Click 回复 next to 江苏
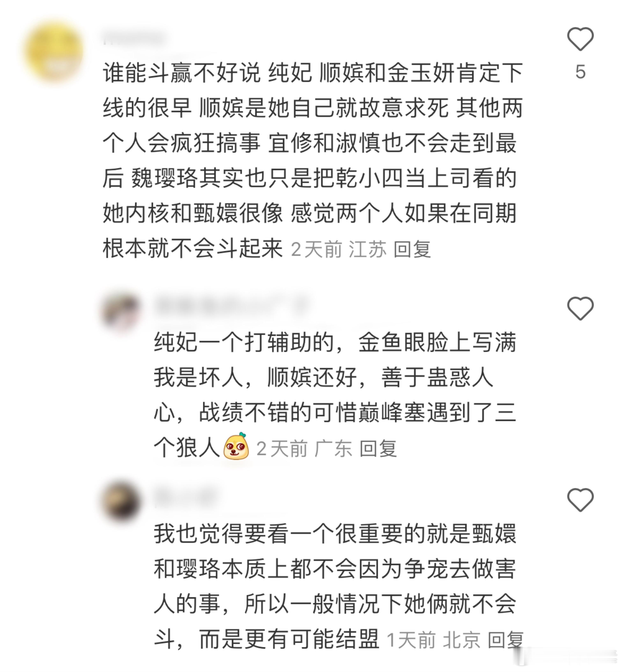622x672 pixels. coord(412,250)
